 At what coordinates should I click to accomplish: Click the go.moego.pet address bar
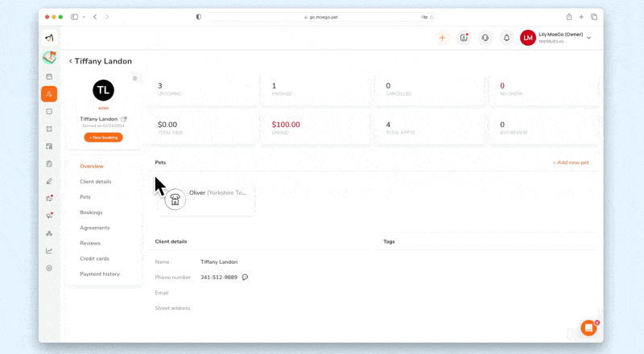321,17
